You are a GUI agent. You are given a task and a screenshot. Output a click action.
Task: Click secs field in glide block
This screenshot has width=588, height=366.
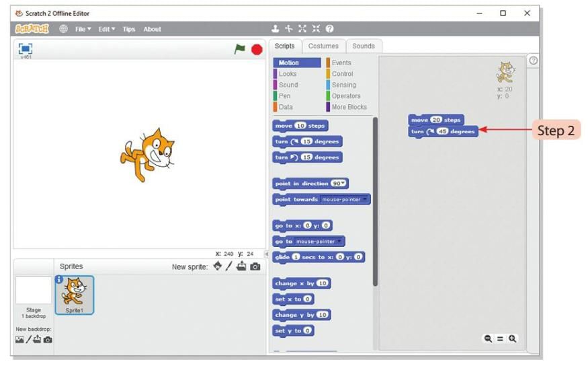[x=296, y=257]
